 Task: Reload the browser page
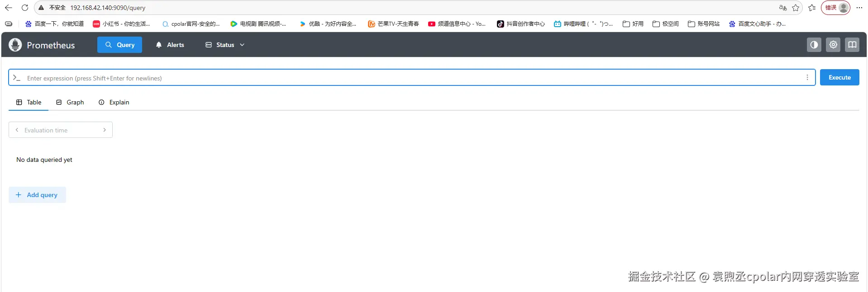(x=25, y=8)
